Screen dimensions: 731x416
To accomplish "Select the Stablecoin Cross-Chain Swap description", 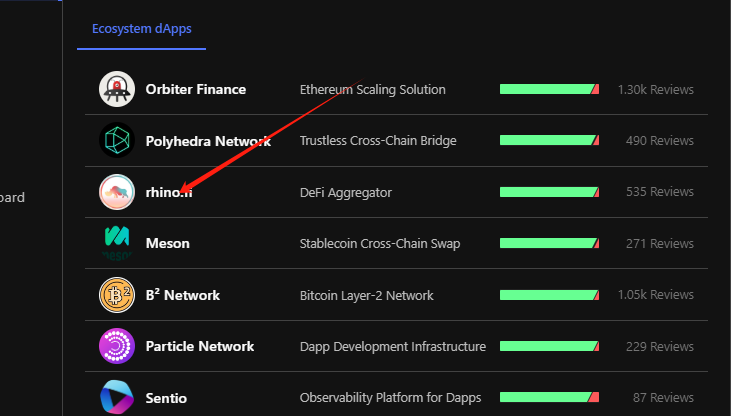I will tap(380, 243).
